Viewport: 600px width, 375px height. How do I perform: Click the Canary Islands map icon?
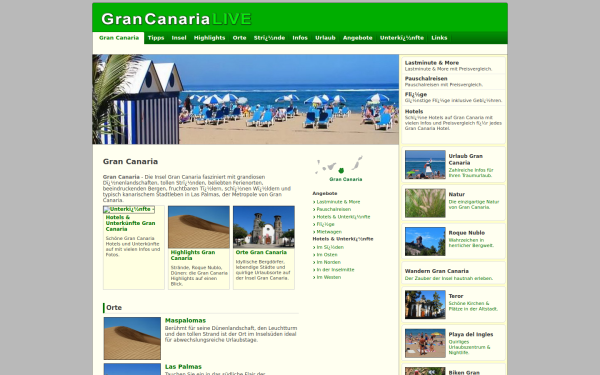click(x=339, y=165)
